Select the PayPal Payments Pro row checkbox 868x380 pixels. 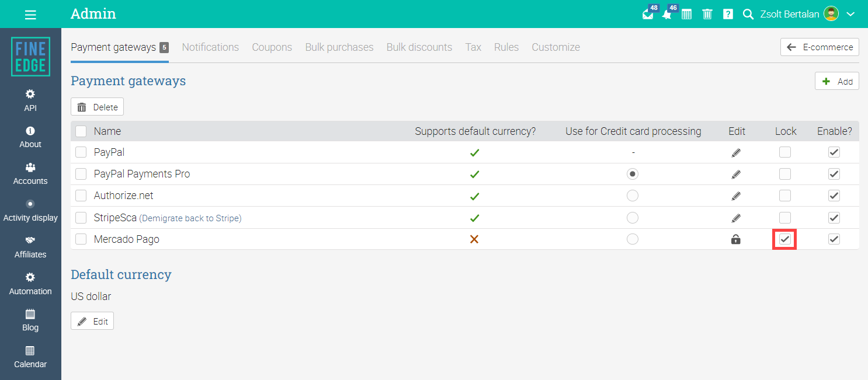tap(81, 174)
